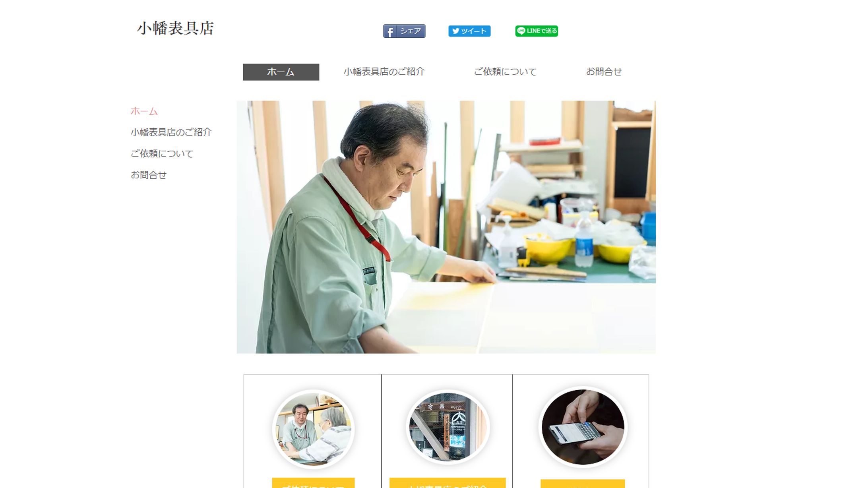868x488 pixels.
Task: Click the circular photo of craftsman with customer
Action: [x=313, y=429]
